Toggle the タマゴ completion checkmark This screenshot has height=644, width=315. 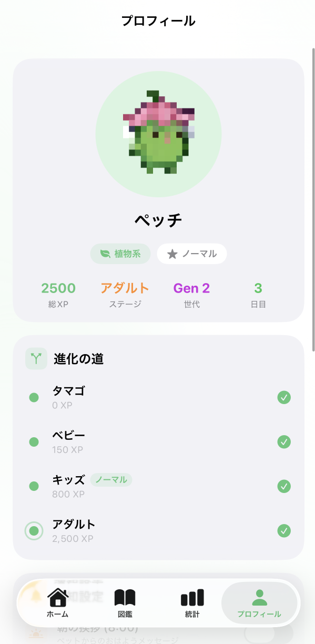(283, 397)
